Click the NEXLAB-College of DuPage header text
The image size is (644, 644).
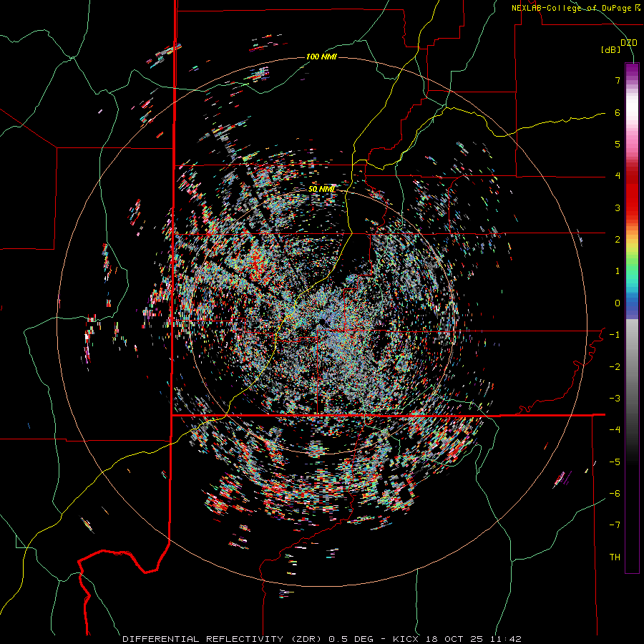575,8
